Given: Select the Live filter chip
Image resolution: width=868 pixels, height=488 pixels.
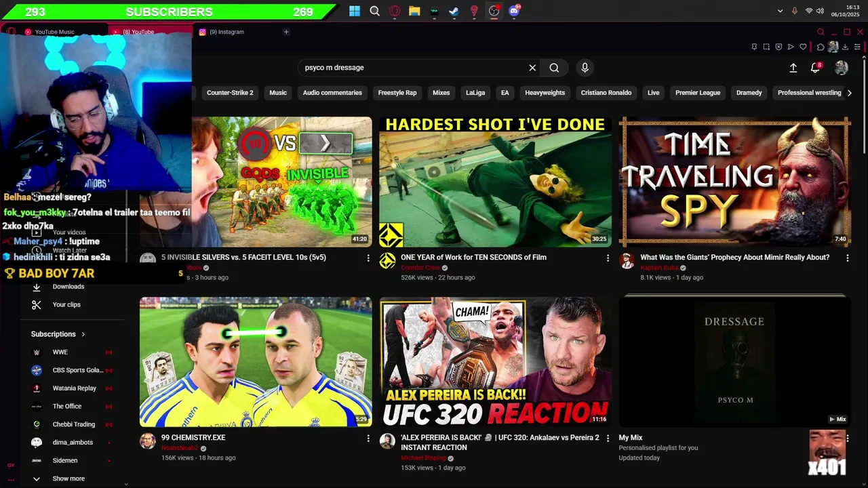Looking at the screenshot, I should (653, 93).
